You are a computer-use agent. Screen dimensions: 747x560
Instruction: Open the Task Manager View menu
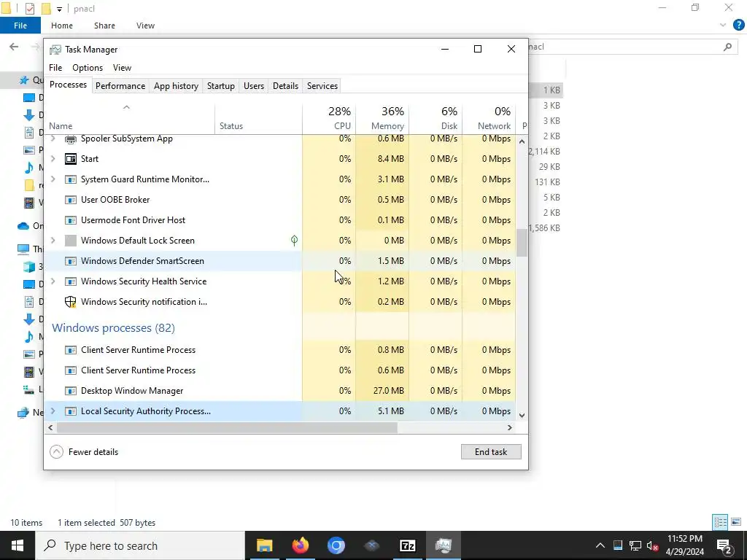click(122, 68)
